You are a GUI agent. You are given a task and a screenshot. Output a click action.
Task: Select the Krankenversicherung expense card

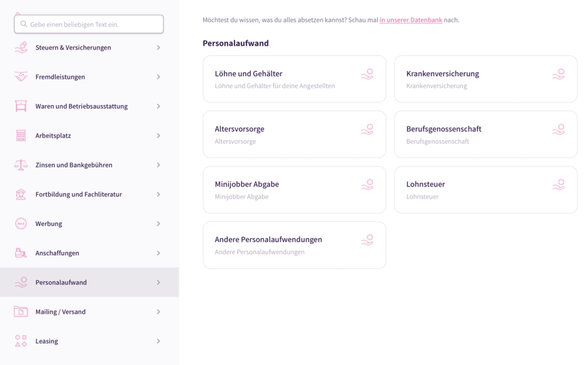coord(485,79)
